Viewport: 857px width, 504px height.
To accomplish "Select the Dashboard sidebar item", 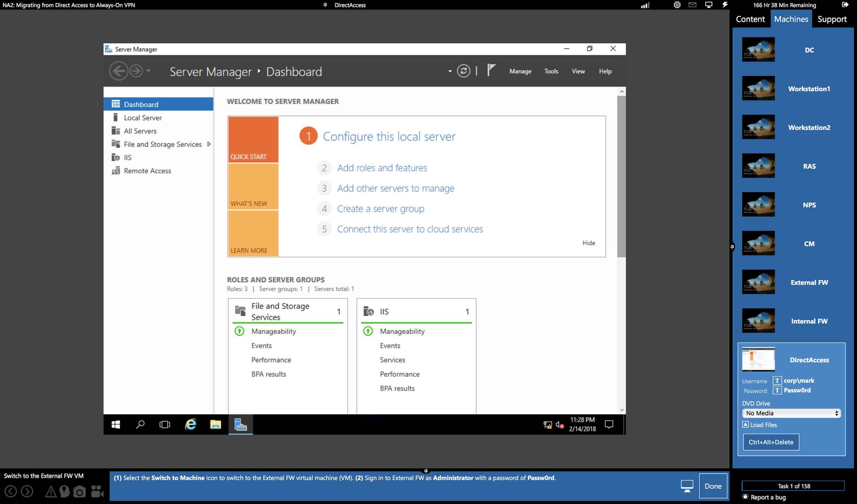I will pos(159,104).
